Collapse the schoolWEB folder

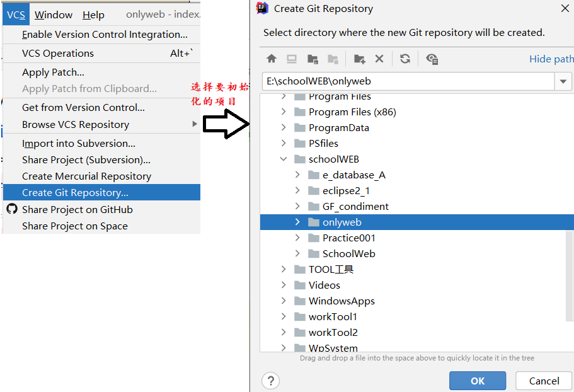(284, 159)
